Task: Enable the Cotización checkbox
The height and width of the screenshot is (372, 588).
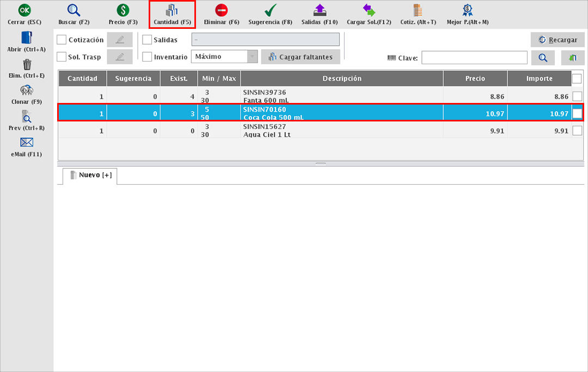Action: [x=62, y=40]
